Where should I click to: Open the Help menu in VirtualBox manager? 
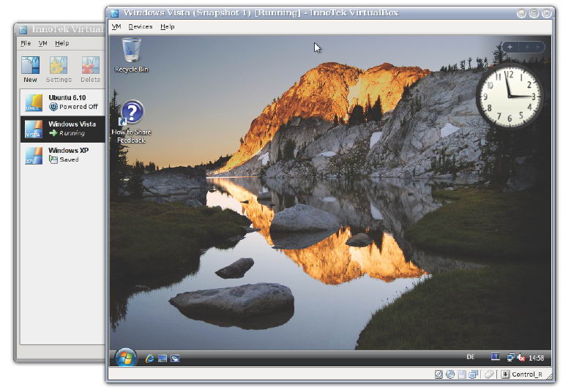pos(61,43)
